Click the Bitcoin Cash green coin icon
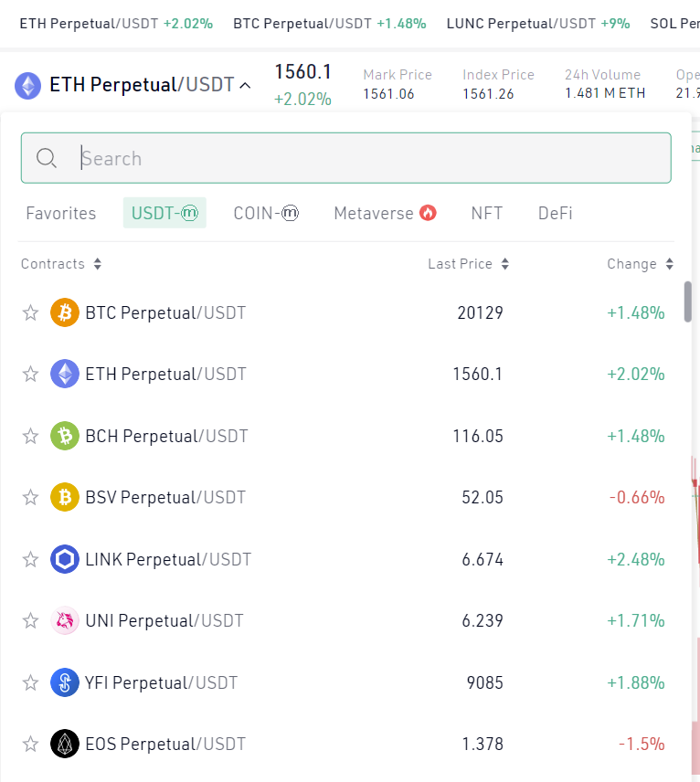Screen dimensions: 700x782 (65, 436)
